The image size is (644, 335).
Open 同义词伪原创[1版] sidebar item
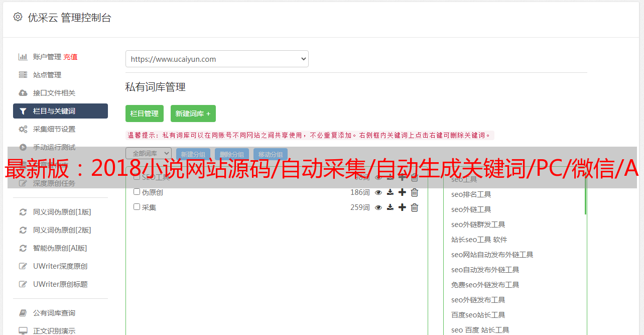pyautogui.click(x=62, y=212)
